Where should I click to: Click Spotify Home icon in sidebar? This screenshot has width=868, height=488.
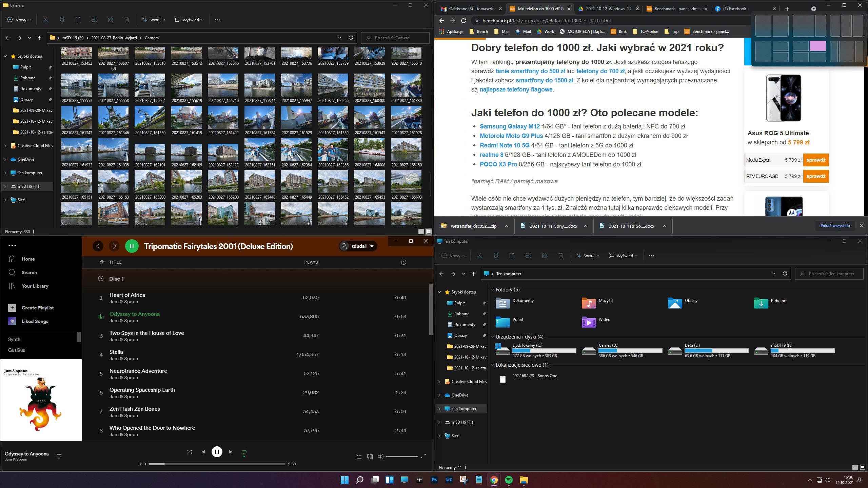12,259
